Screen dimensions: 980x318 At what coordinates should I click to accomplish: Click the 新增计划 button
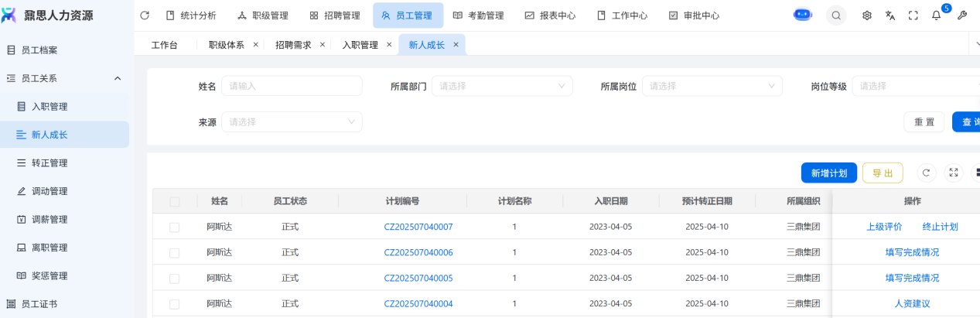pos(828,173)
